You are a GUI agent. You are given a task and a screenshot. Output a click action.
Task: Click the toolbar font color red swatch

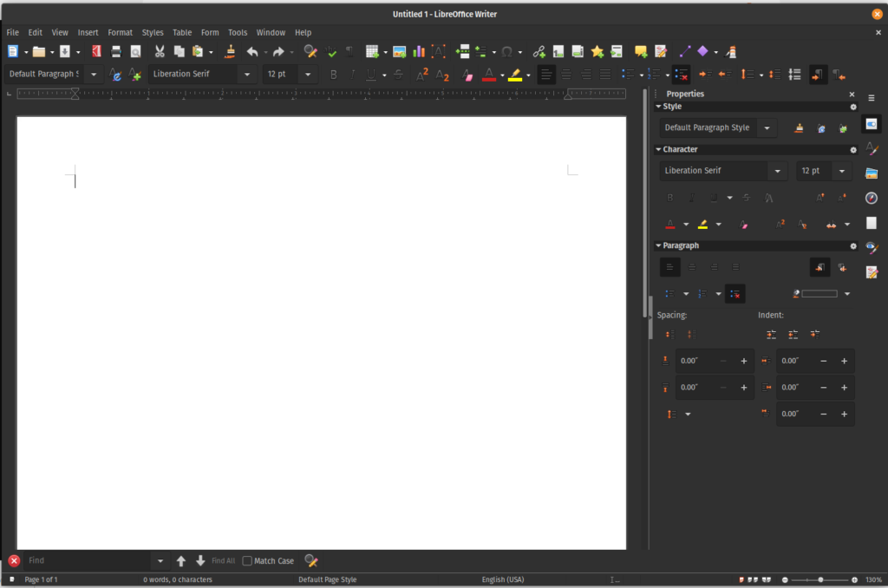point(489,75)
